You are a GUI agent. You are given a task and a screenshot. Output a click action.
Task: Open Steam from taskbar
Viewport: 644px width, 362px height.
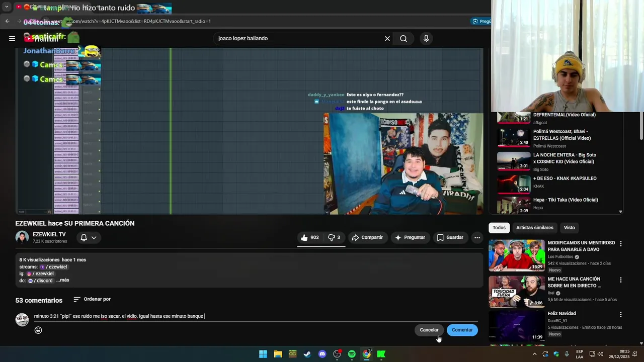point(307,354)
